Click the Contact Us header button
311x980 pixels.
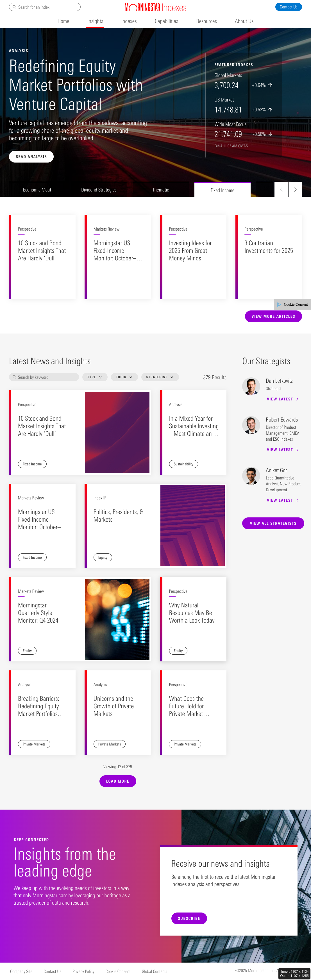point(288,7)
